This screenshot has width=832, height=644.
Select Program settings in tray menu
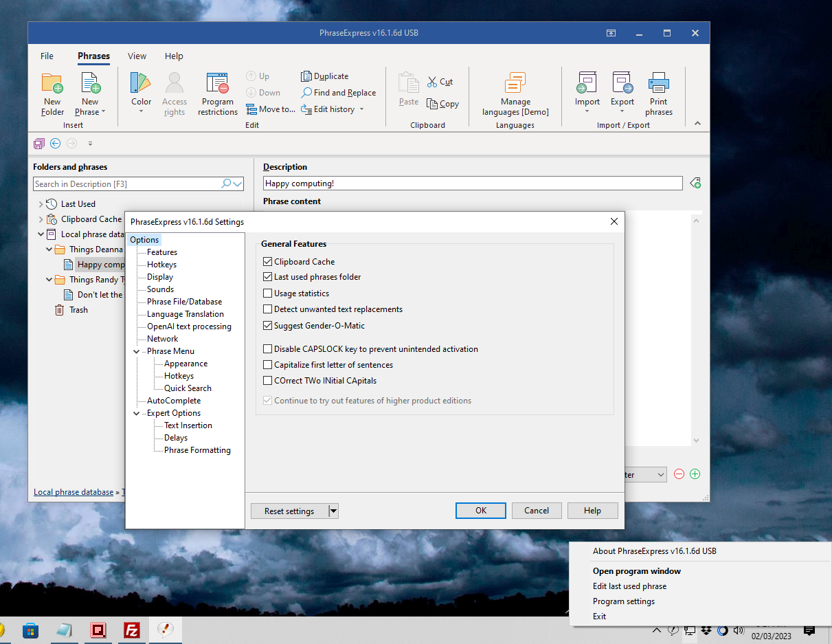(624, 601)
